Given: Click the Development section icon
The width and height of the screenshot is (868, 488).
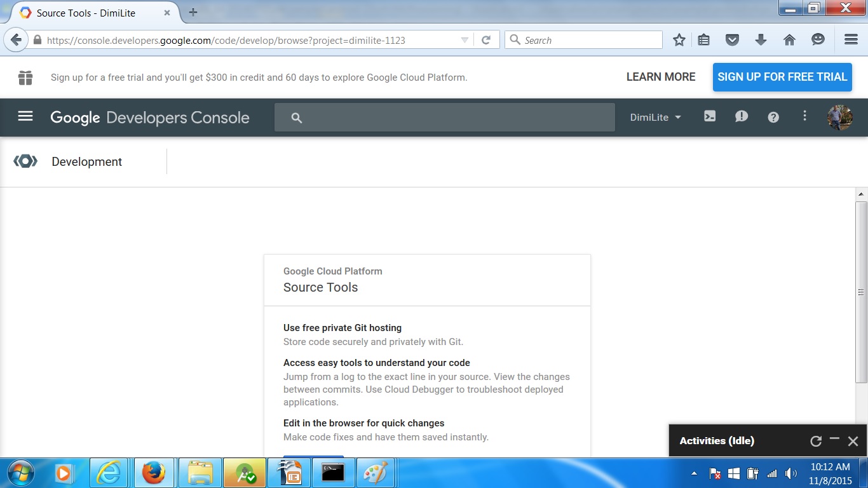Looking at the screenshot, I should point(25,161).
